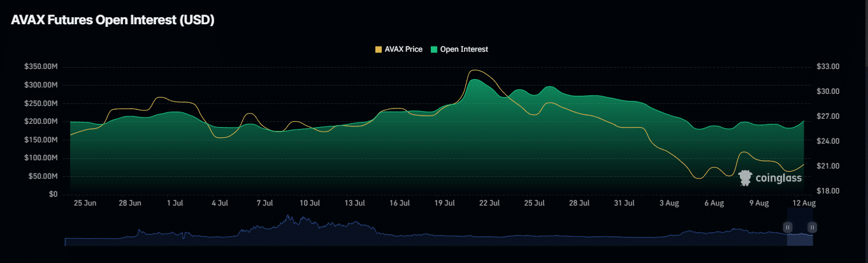Click the 10 Jul date label
Image resolution: width=868 pixels, height=263 pixels.
pos(310,203)
